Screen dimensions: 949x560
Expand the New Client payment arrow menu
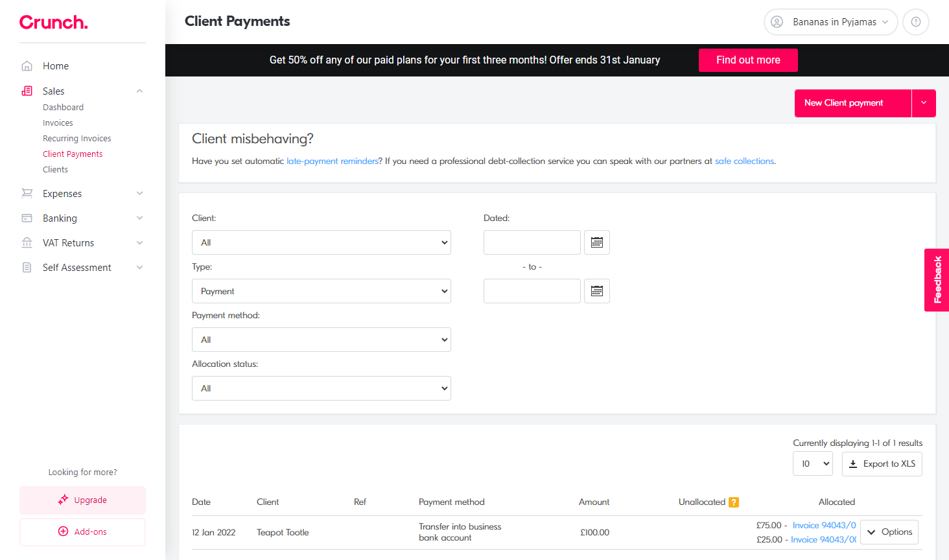click(x=924, y=103)
